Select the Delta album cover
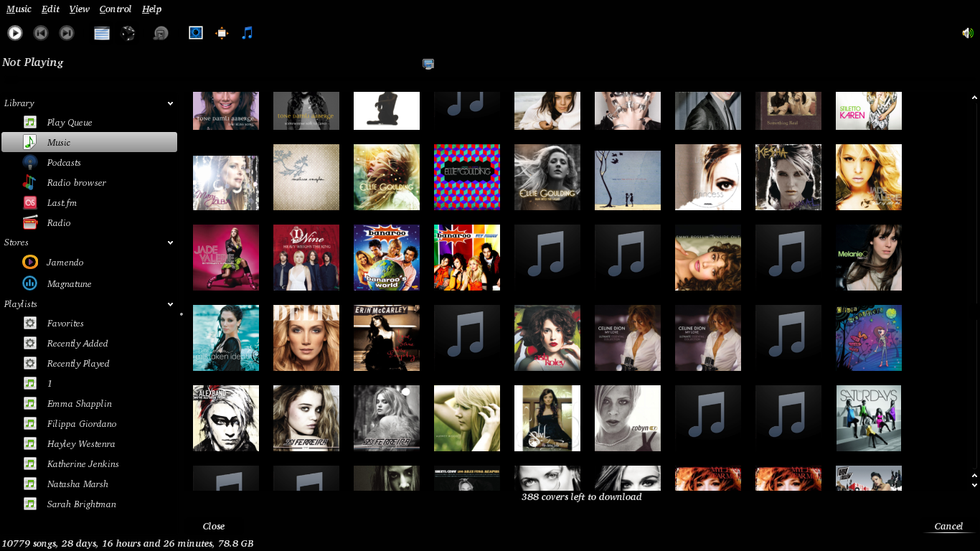The height and width of the screenshot is (551, 980). 306,338
